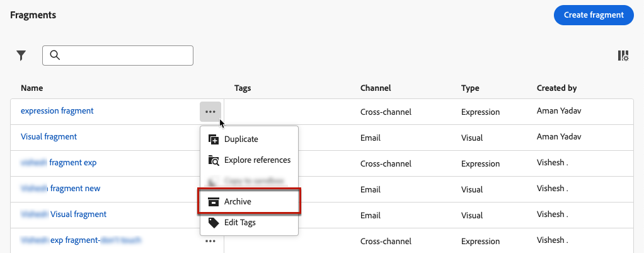
Task: Sort by Name column header
Action: pos(32,88)
